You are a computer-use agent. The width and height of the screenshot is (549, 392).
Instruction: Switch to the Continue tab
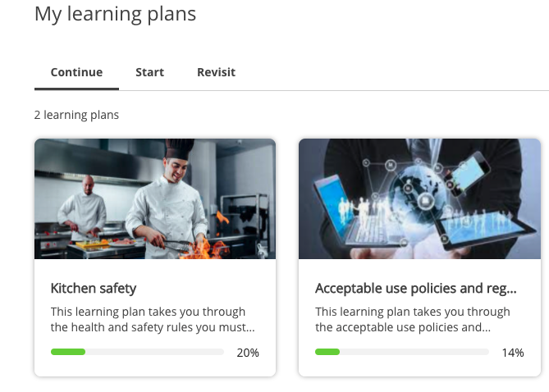[x=76, y=72]
